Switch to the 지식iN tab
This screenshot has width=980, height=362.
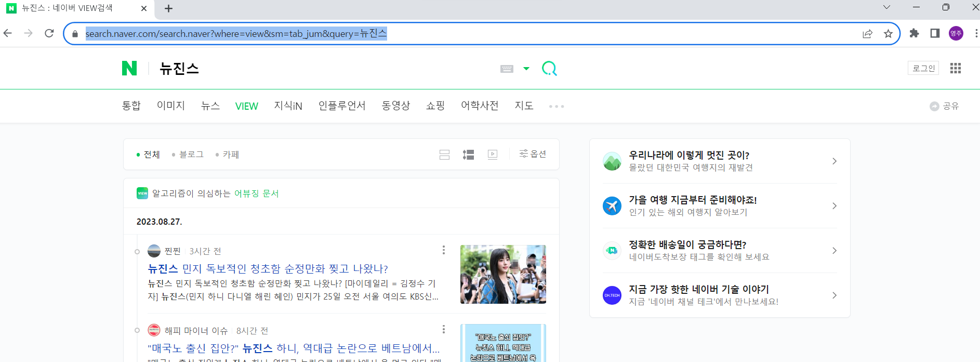(288, 106)
